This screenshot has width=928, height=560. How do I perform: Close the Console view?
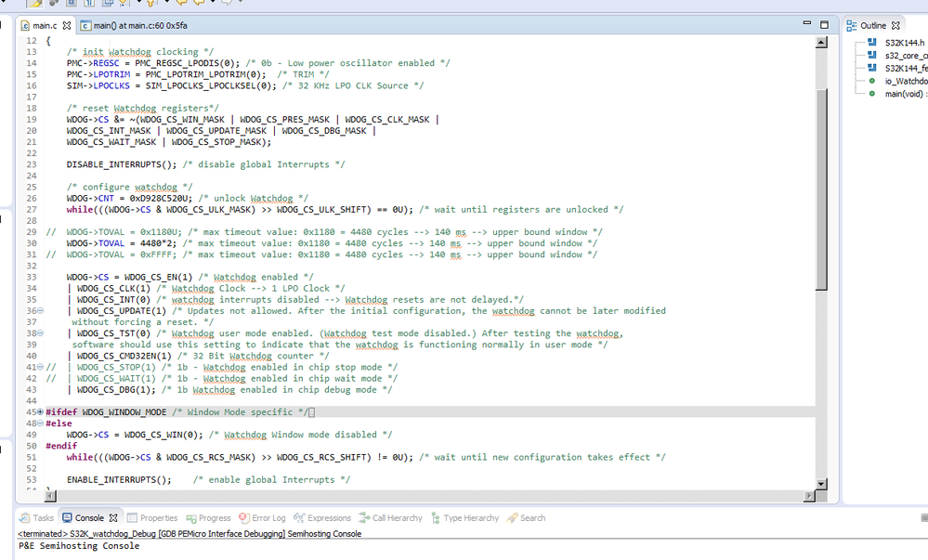(x=113, y=518)
